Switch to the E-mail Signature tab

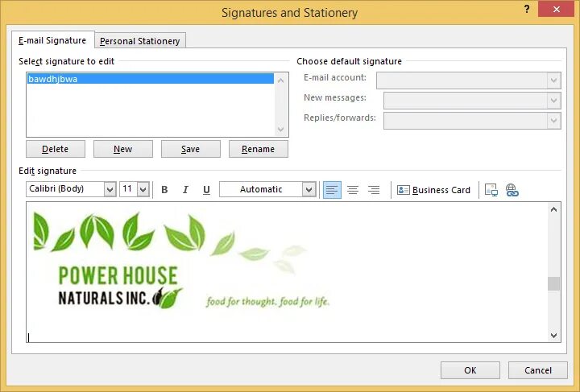click(52, 40)
